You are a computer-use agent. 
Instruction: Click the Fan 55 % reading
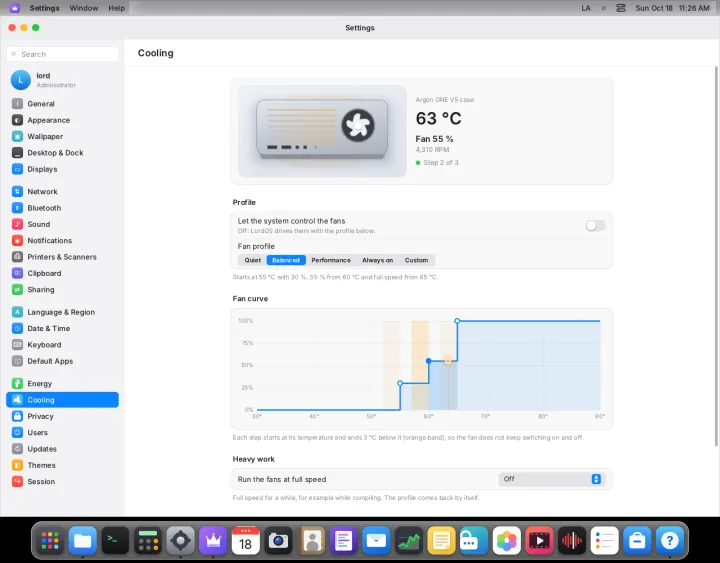(434, 139)
